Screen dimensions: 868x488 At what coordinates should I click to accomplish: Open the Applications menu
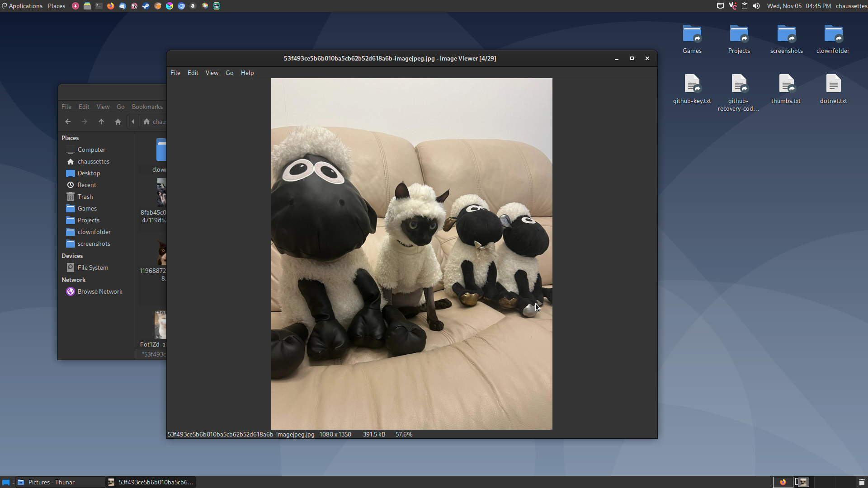pos(22,6)
